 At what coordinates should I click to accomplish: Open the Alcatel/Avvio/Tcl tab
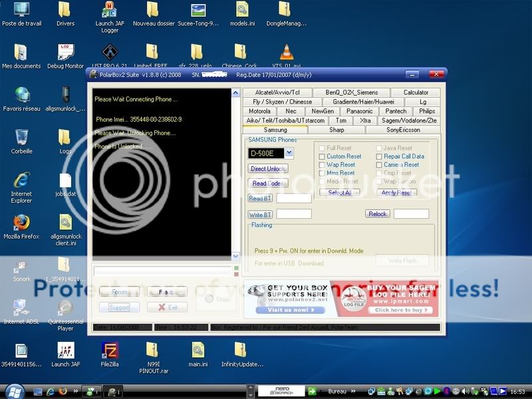pos(277,92)
